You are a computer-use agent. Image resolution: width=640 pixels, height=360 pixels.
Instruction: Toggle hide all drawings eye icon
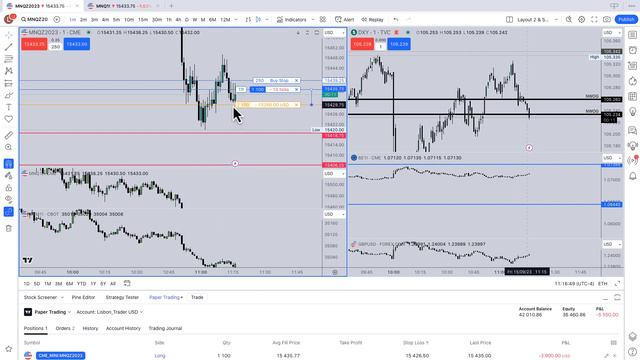tap(9, 200)
